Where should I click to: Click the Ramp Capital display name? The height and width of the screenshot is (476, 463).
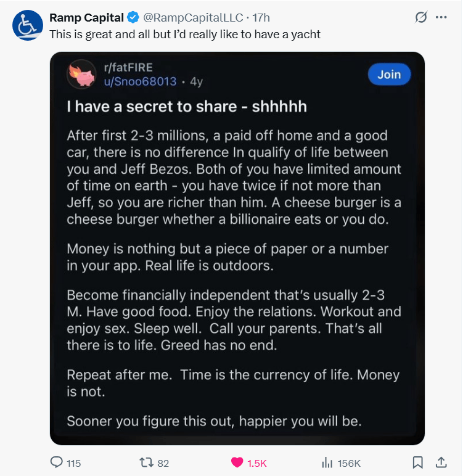[86, 18]
